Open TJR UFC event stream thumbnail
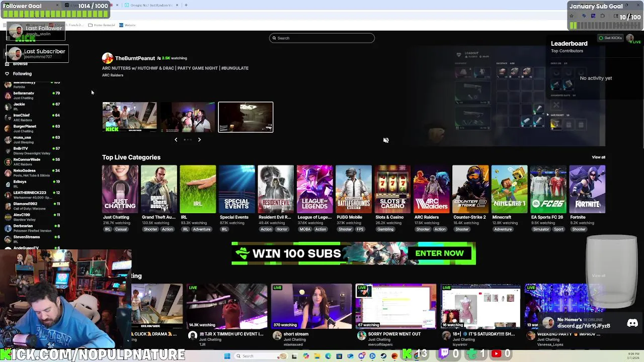The image size is (644, 362). 226,306
